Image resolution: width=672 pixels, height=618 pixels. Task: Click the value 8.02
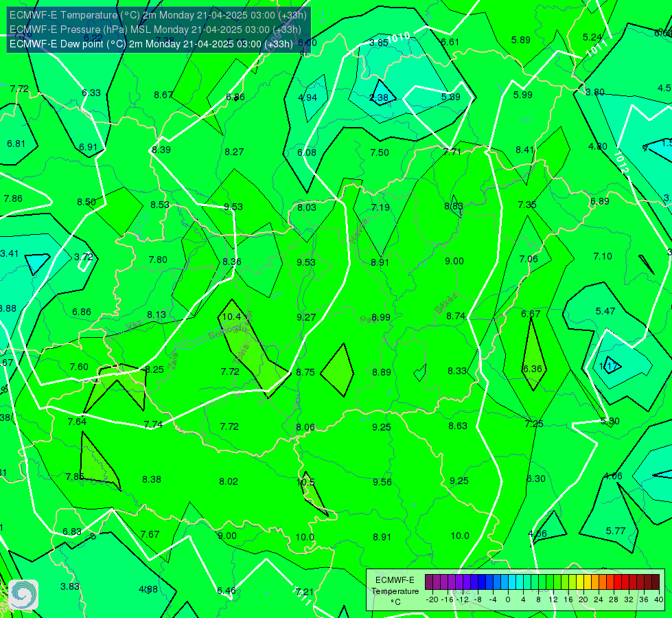point(229,481)
